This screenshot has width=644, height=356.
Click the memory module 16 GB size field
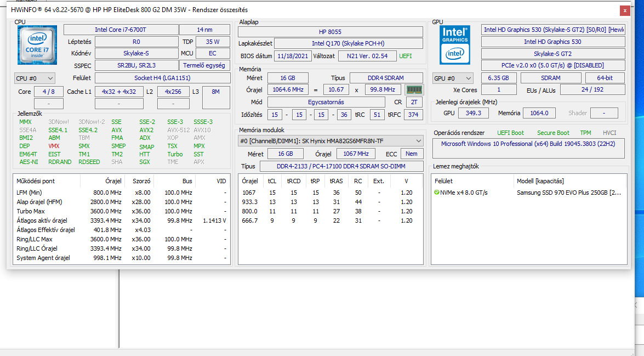286,154
